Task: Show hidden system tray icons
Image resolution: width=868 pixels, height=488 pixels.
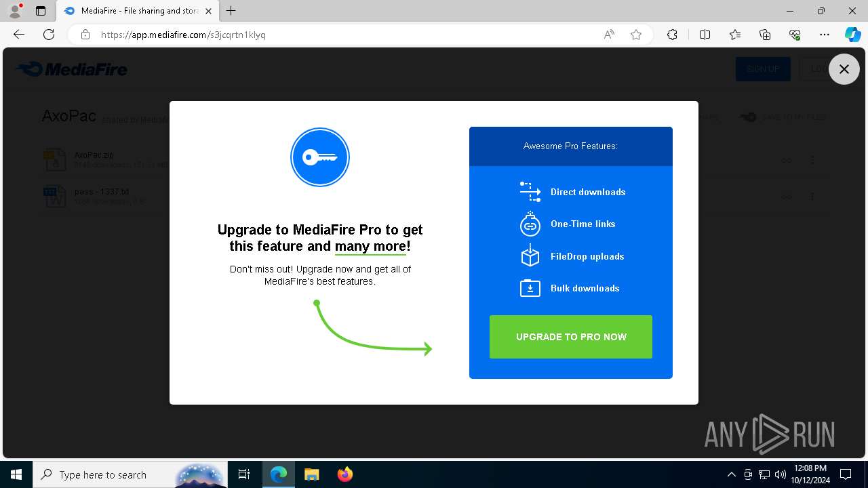Action: [731, 474]
